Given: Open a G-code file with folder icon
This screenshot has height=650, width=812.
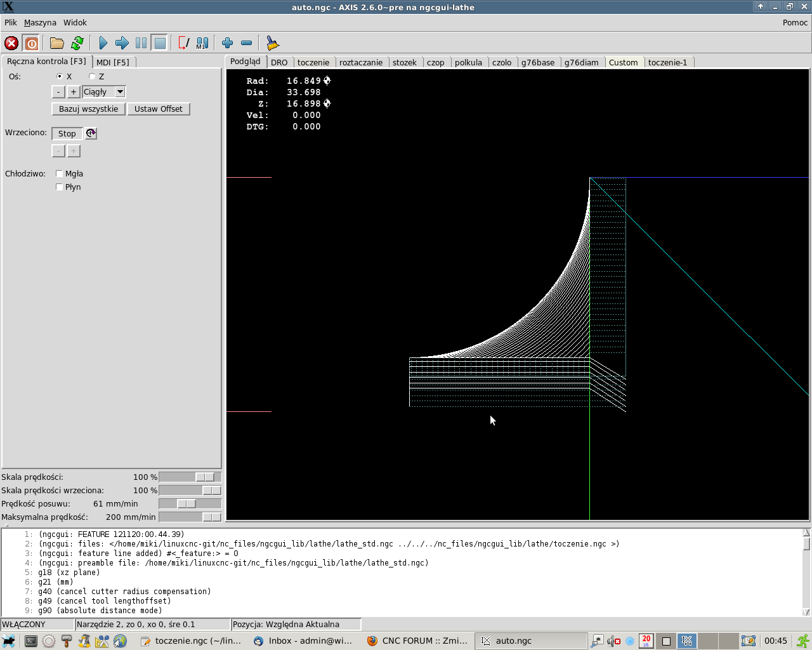Looking at the screenshot, I should pos(57,43).
